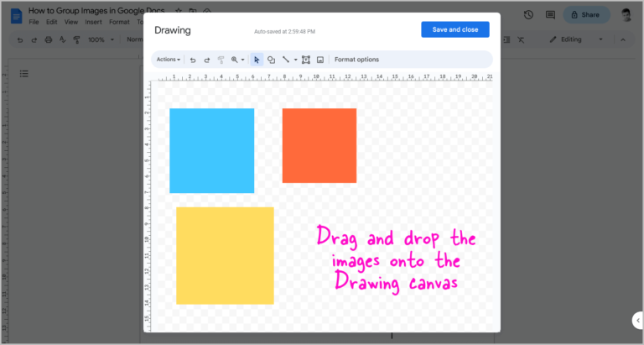Select the orange square image
This screenshot has width=644, height=345.
pos(319,145)
